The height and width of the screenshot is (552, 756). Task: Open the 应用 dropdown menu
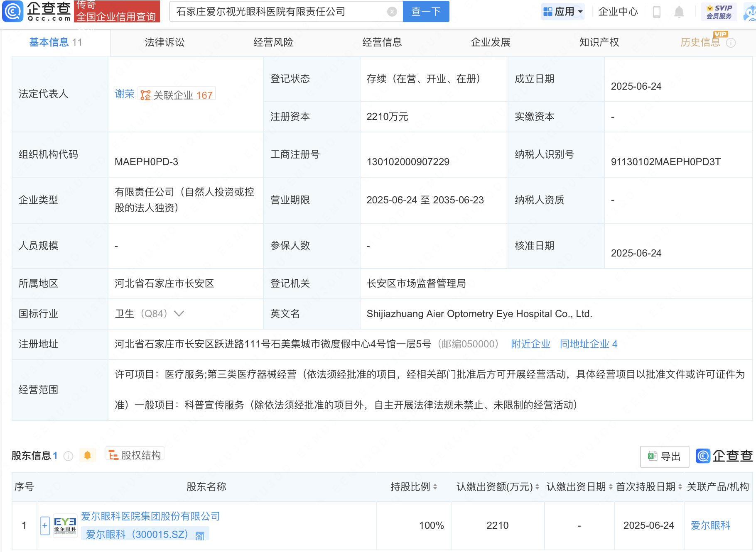pos(563,12)
